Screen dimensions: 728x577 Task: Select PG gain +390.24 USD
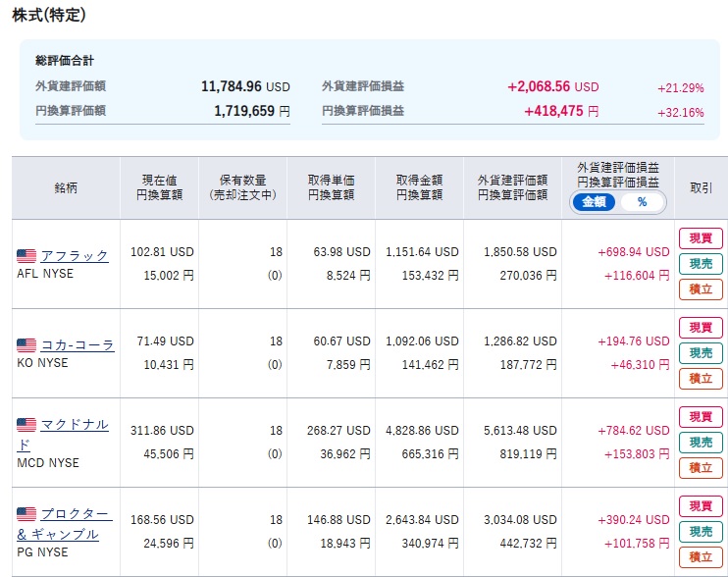[634, 519]
